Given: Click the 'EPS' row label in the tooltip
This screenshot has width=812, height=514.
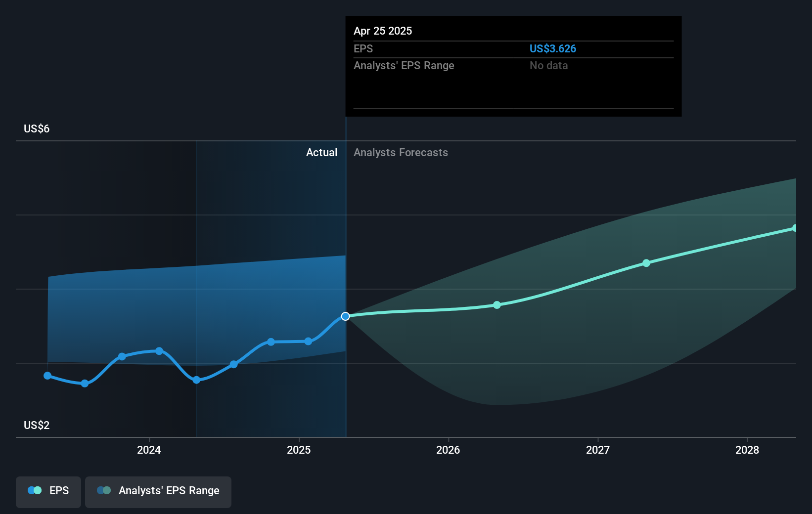Looking at the screenshot, I should coord(363,49).
